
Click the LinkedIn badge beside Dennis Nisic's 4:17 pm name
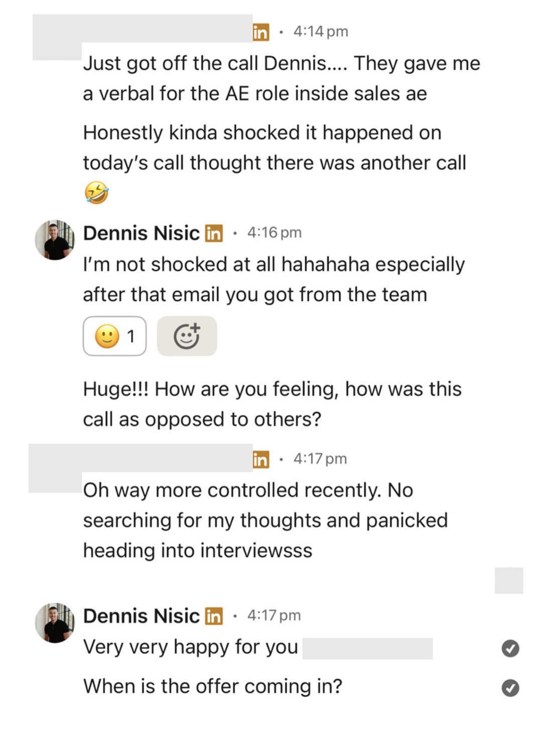pos(214,616)
